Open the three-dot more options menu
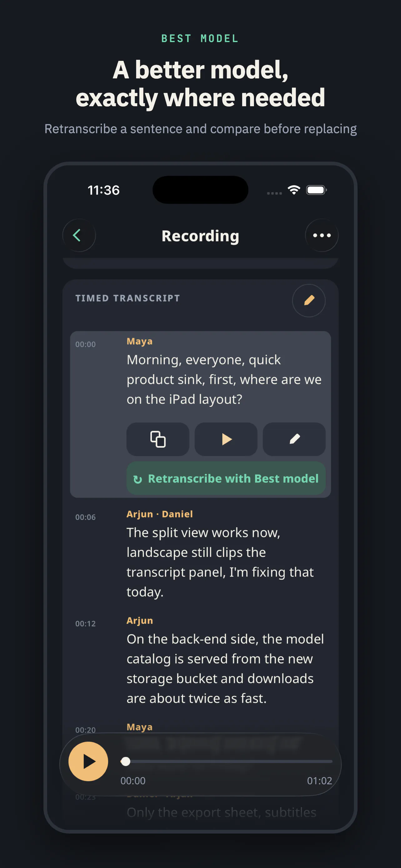401x868 pixels. (322, 235)
